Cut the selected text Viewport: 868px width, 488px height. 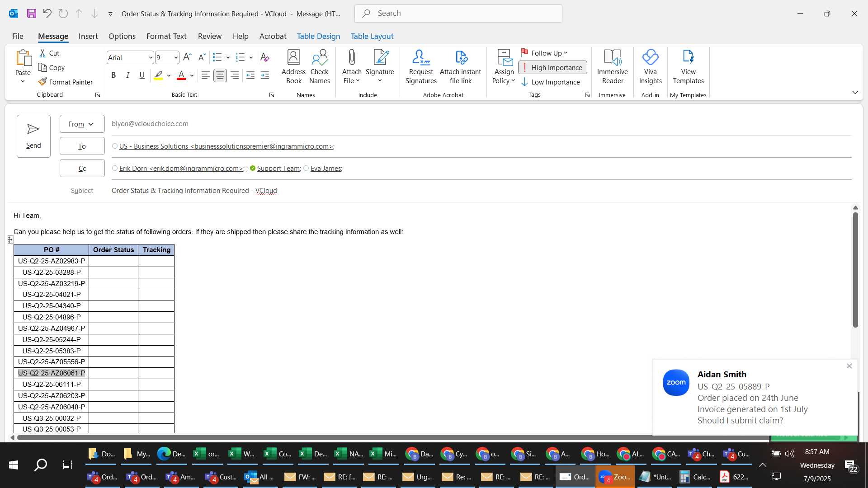coord(49,53)
